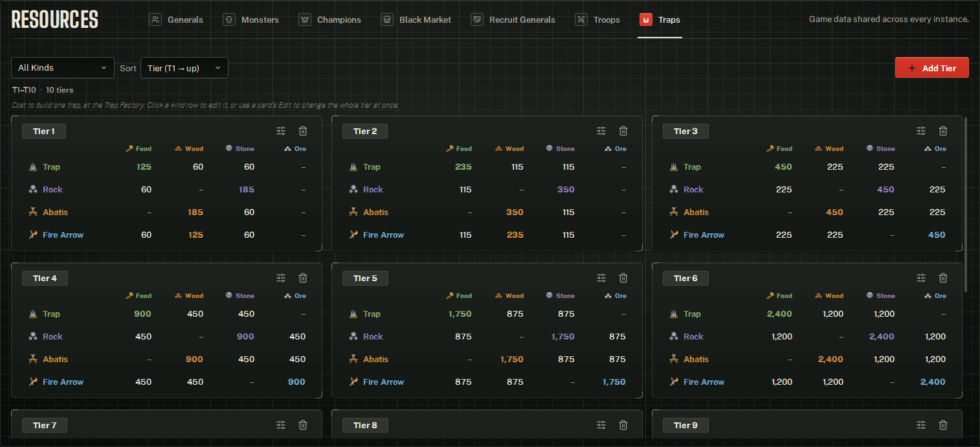980x447 pixels.
Task: Edit the Fire Arrow row in Tier 4
Action: click(167, 382)
